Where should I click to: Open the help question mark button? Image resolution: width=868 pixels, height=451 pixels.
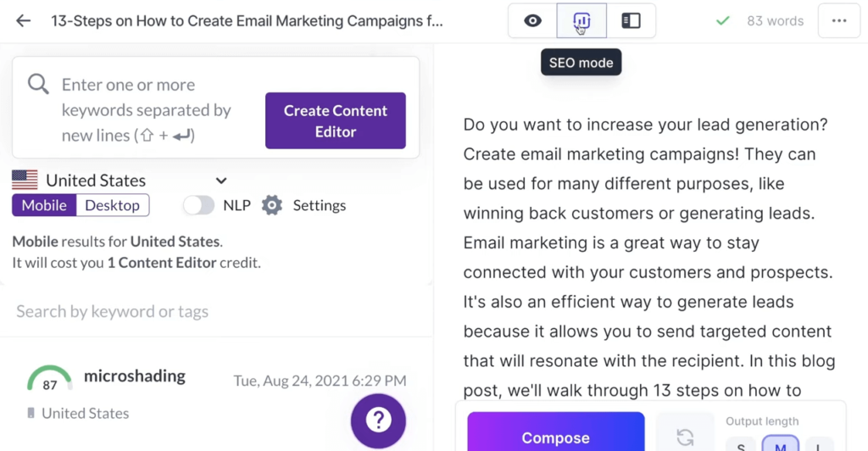(378, 420)
